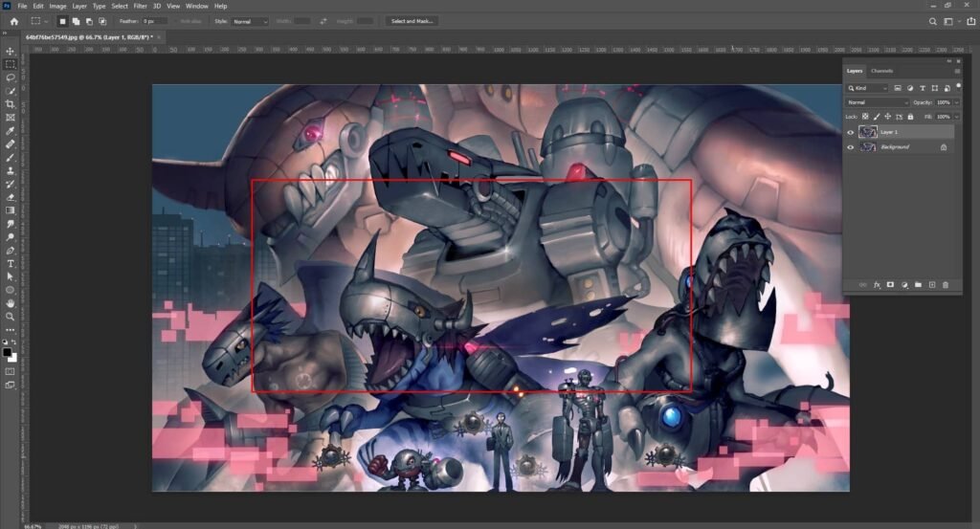Select the Crop tool

pos(10,104)
